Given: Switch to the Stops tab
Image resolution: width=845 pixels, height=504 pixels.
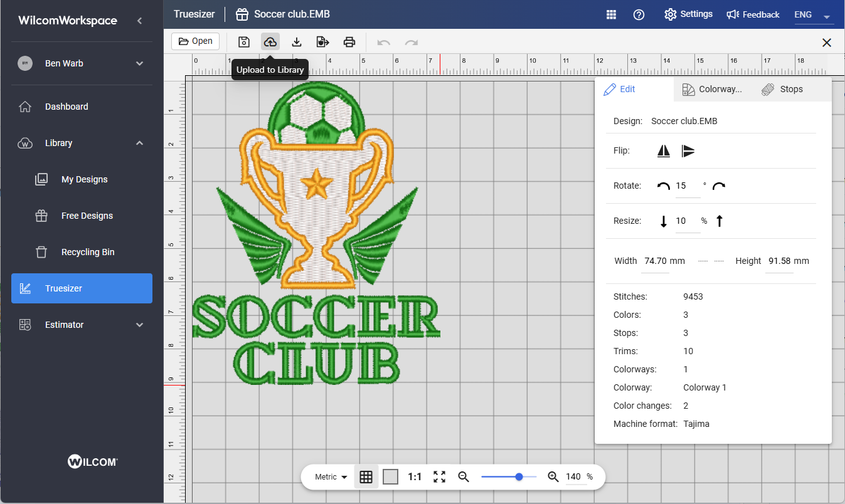Looking at the screenshot, I should tap(782, 90).
